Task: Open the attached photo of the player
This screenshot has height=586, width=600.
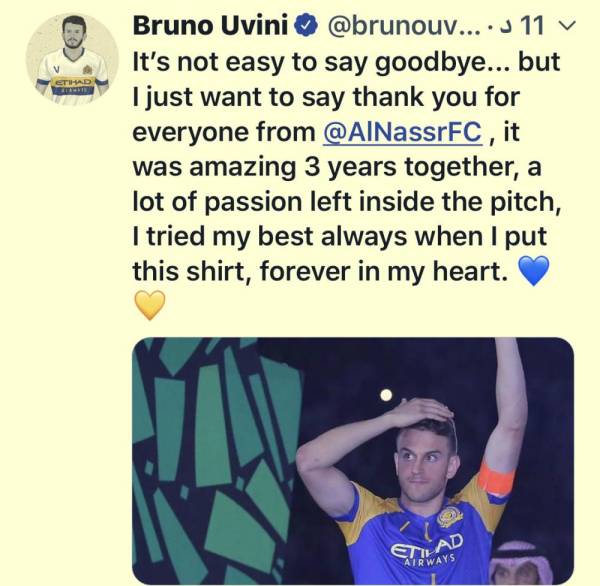Action: click(x=353, y=461)
